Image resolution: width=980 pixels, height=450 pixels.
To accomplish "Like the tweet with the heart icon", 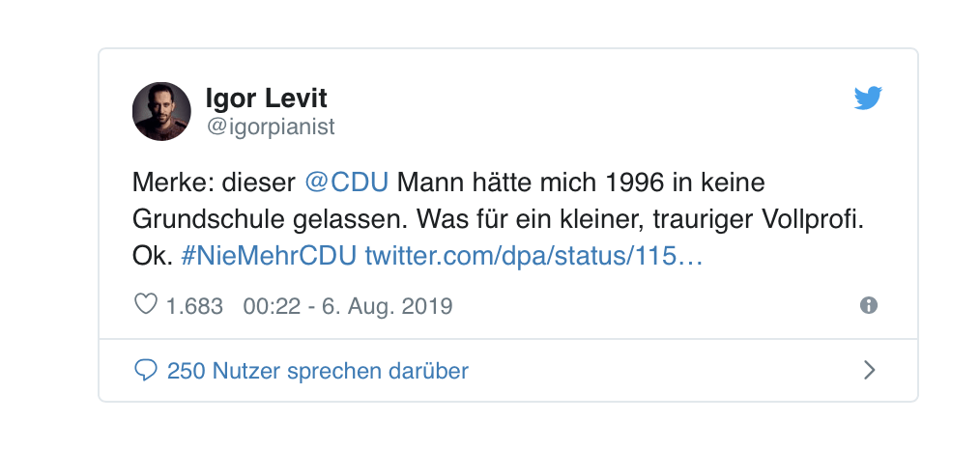I will point(145,306).
